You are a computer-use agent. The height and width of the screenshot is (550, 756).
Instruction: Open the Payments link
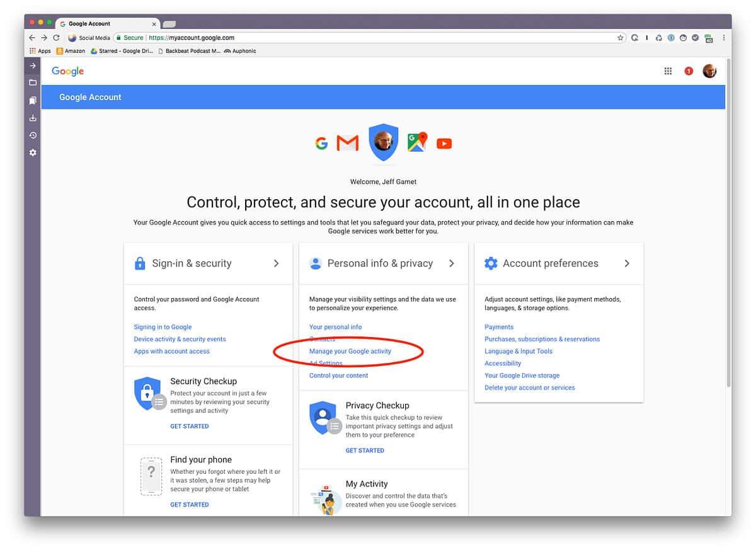(499, 327)
